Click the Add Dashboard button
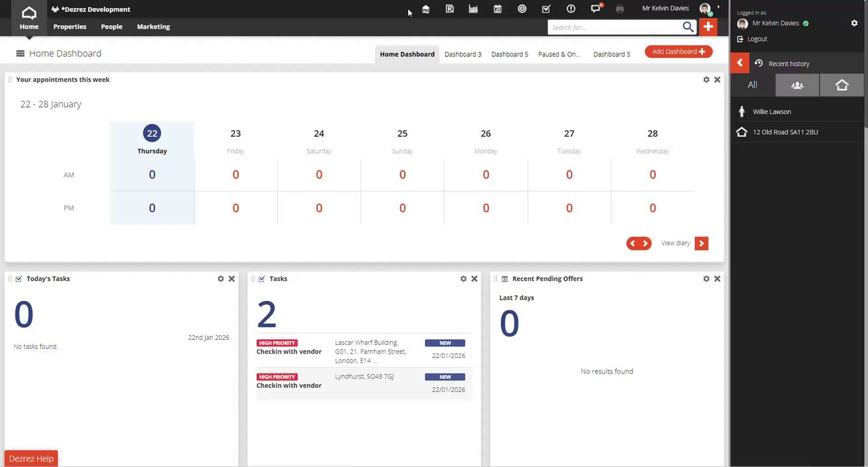 (x=679, y=52)
